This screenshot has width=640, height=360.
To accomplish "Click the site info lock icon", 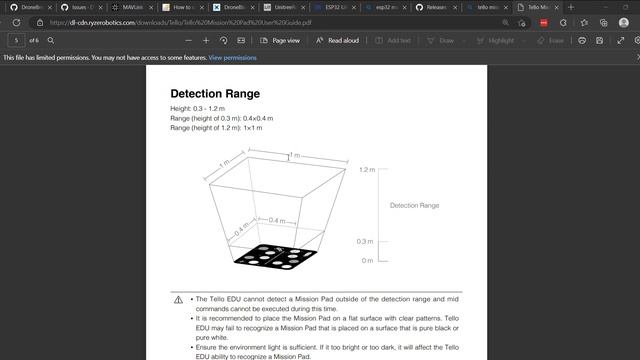I will pyautogui.click(x=40, y=23).
